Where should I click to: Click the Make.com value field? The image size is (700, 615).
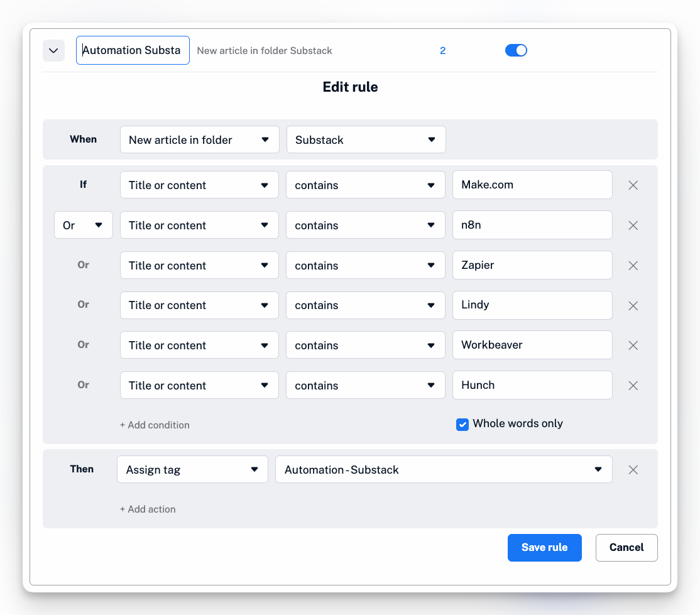click(532, 185)
